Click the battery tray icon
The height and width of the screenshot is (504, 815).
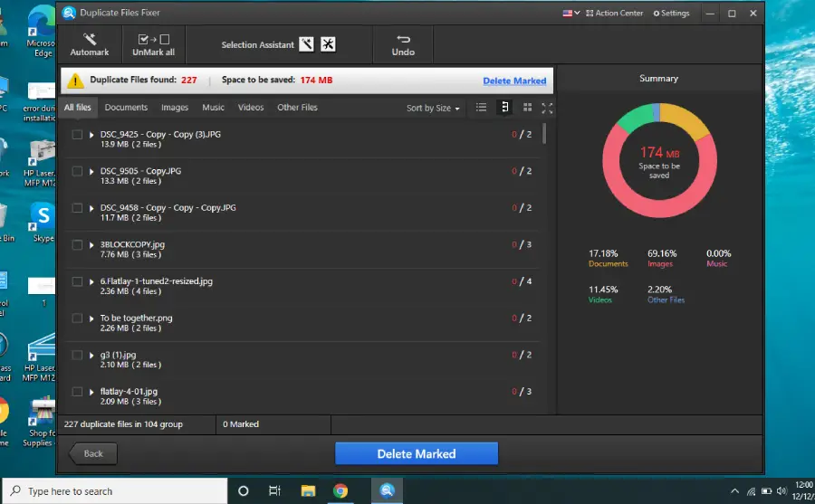pos(766,491)
